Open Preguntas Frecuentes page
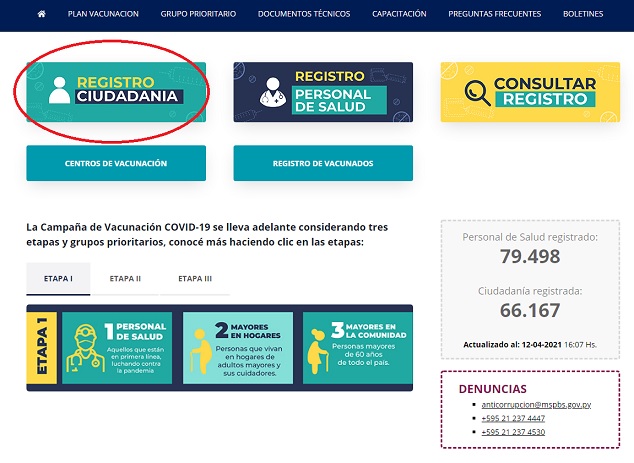 click(x=495, y=14)
